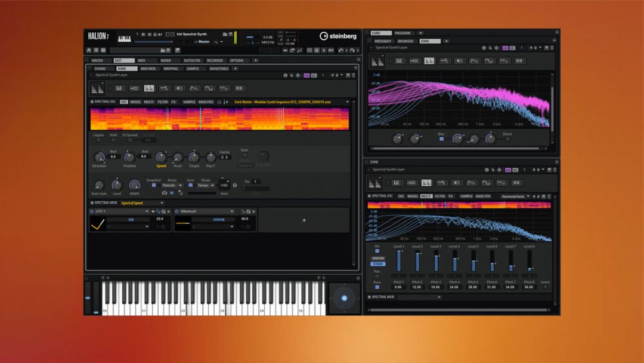Click the lightning bolt icon in toolbar
The height and width of the screenshot is (363, 644).
[x=324, y=50]
